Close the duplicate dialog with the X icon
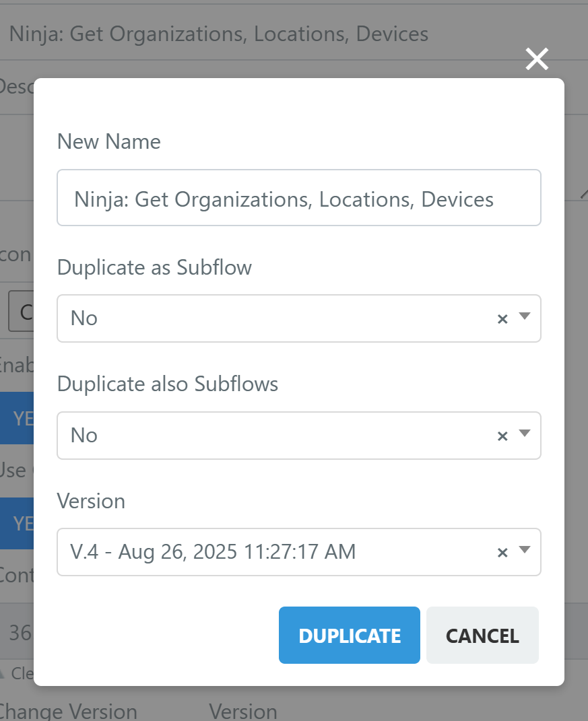588x721 pixels. (537, 59)
